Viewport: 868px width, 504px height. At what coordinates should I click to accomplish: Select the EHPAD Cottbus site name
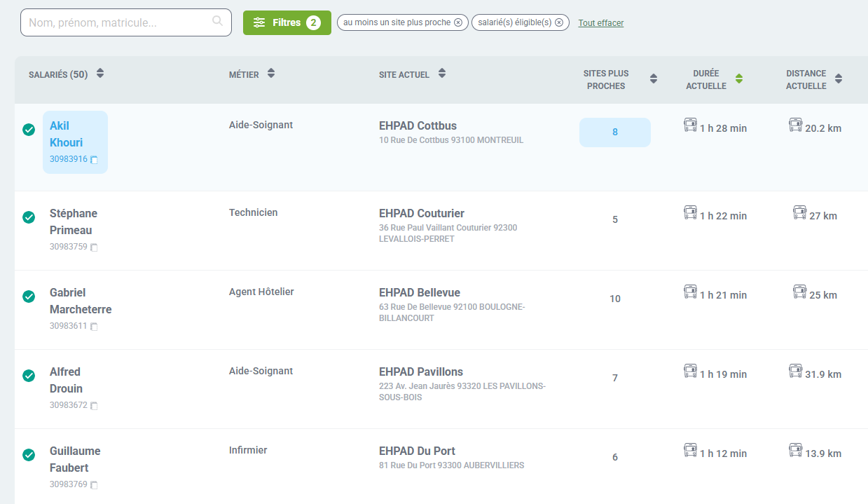[418, 126]
